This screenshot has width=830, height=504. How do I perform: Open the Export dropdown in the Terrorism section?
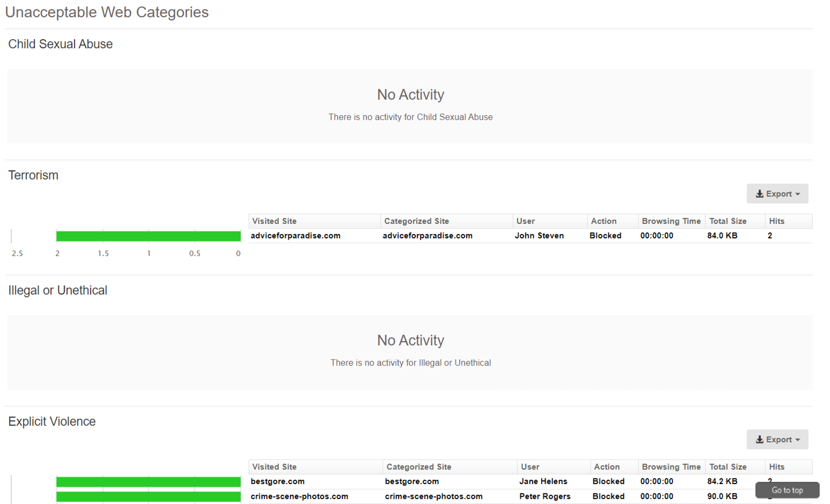click(777, 194)
